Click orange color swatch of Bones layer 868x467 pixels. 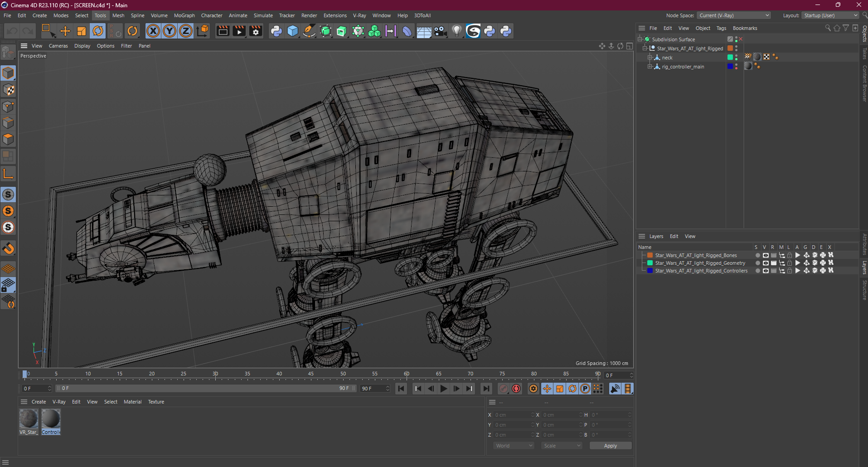click(650, 255)
